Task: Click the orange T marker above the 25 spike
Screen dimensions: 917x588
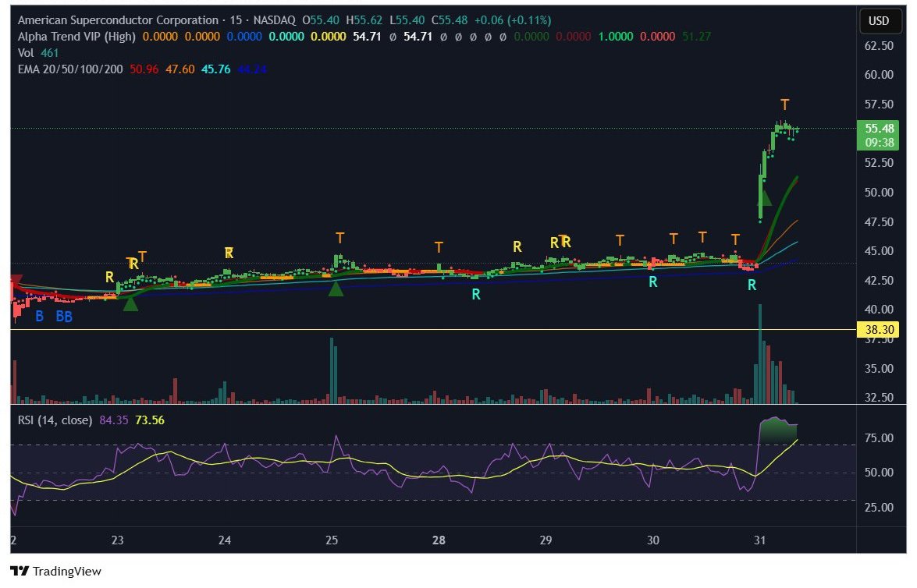Action: click(x=339, y=238)
